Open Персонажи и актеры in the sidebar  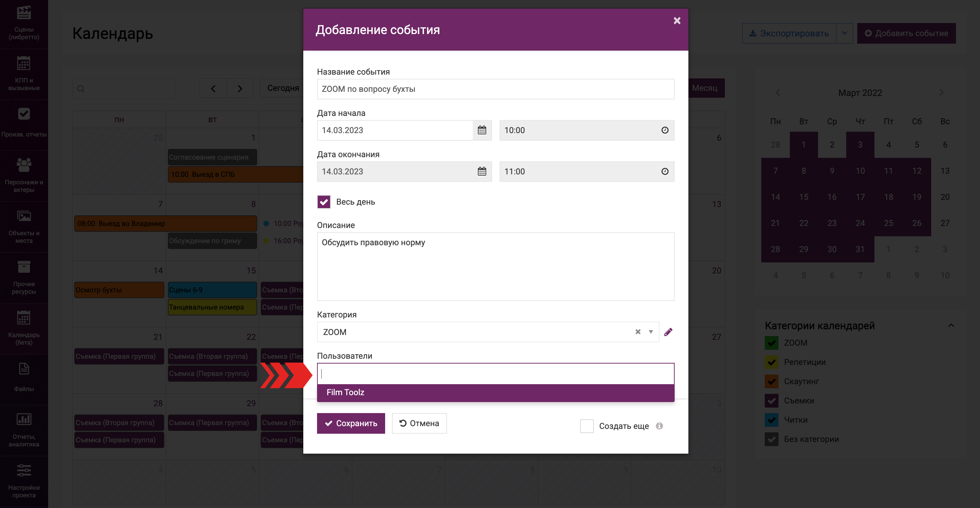24,175
